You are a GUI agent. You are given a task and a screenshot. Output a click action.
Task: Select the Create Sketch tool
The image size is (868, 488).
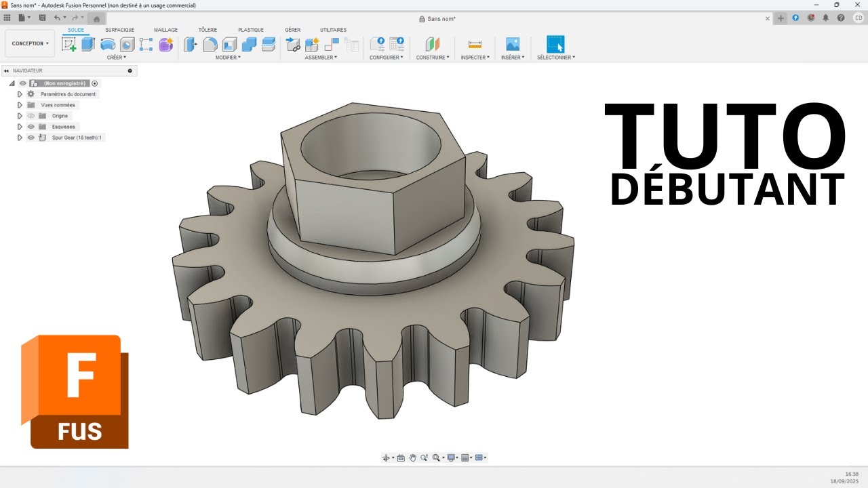(x=69, y=45)
